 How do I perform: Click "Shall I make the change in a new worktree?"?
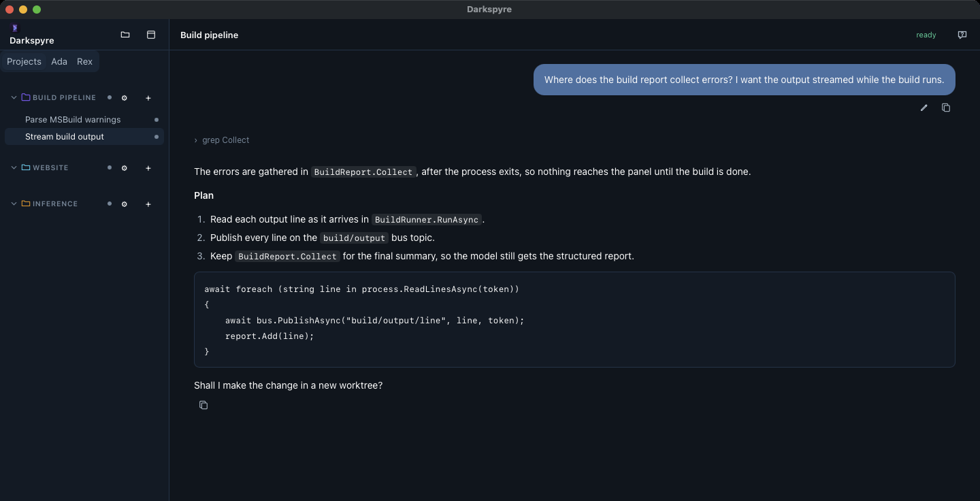pos(288,385)
